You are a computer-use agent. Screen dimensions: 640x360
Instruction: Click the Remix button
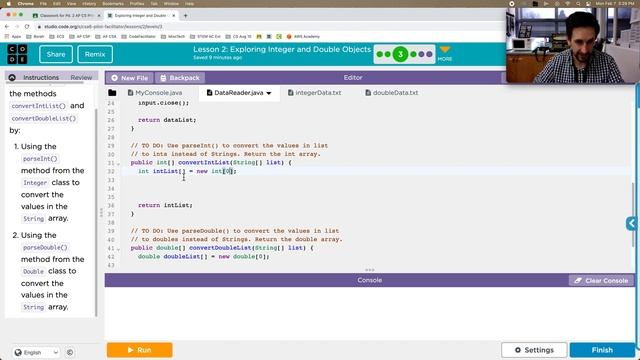point(95,54)
